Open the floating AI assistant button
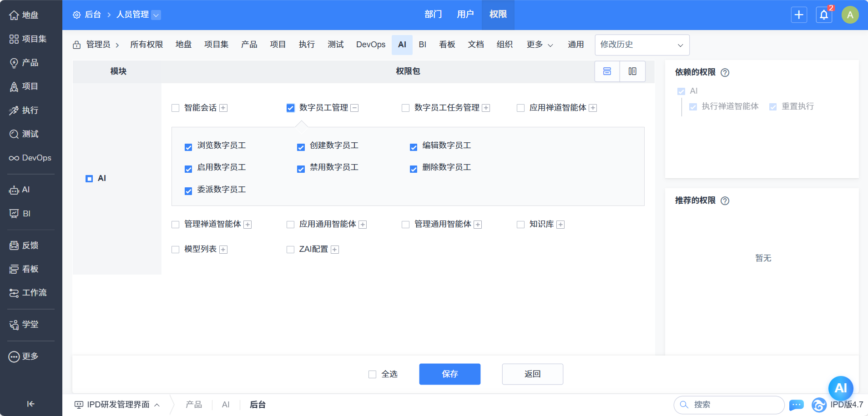The width and height of the screenshot is (868, 416). [x=840, y=388]
